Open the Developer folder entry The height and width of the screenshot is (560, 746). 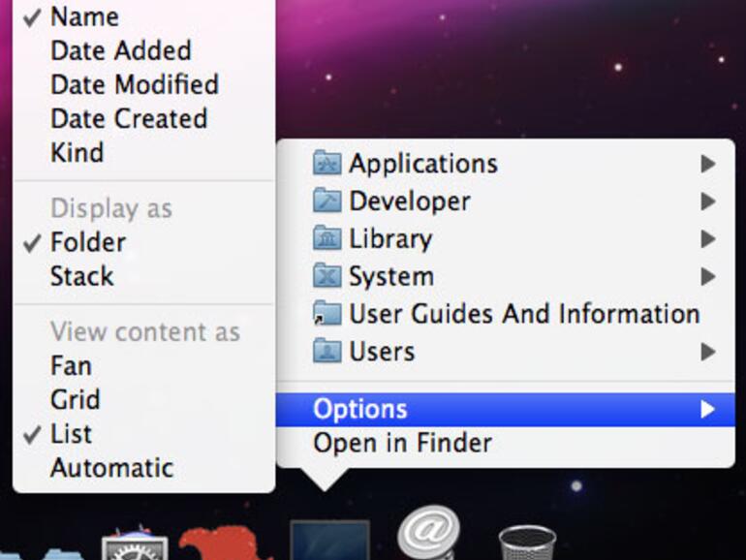tap(506, 202)
